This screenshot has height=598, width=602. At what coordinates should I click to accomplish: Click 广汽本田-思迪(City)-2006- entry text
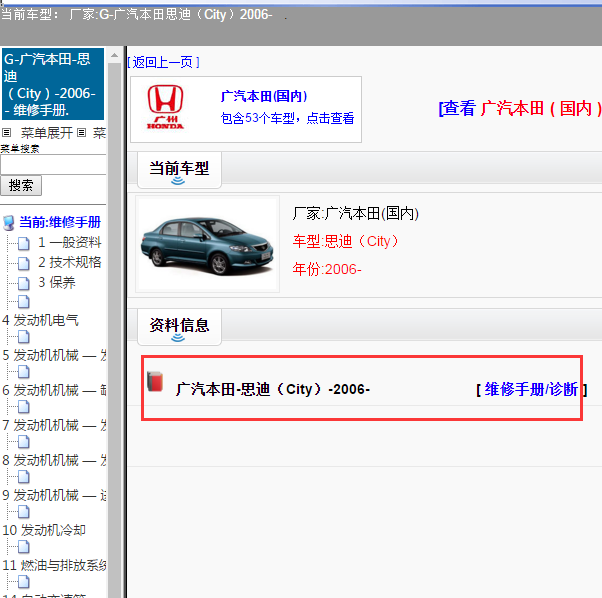click(x=273, y=389)
